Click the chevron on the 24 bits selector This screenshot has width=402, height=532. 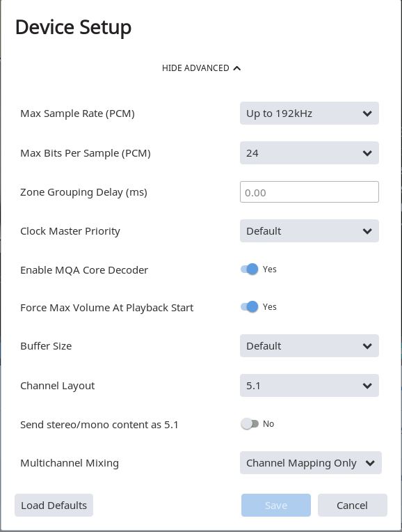click(367, 153)
